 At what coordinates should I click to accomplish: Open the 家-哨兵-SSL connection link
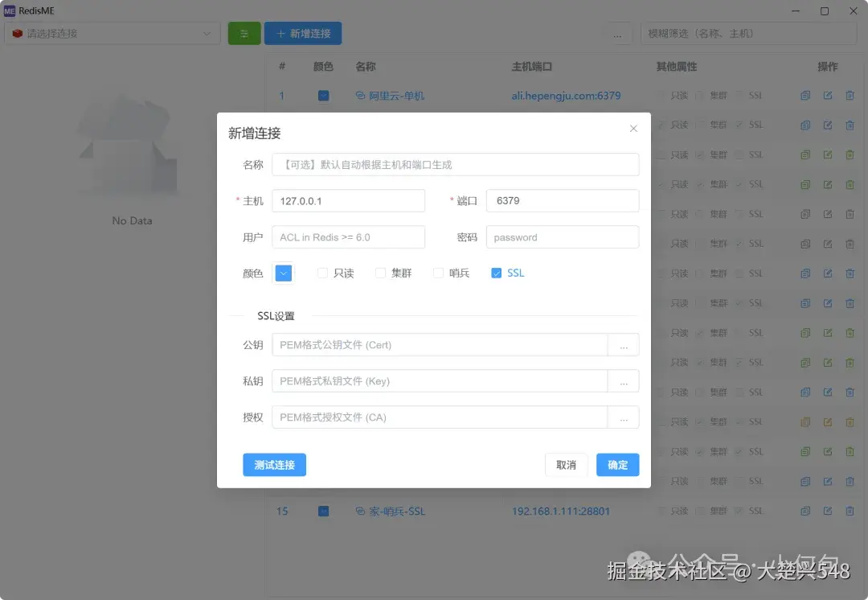pyautogui.click(x=397, y=511)
